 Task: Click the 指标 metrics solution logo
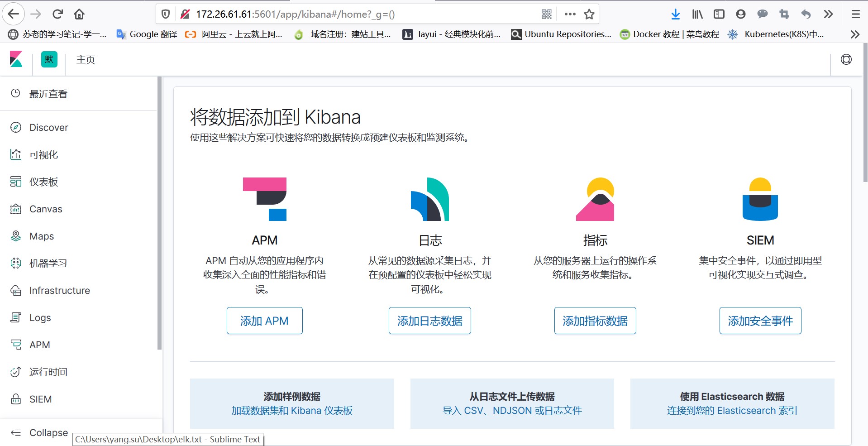pos(595,199)
